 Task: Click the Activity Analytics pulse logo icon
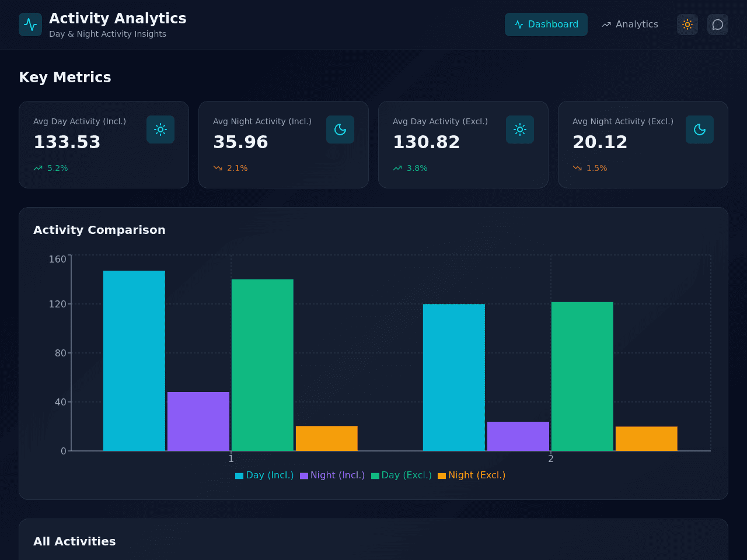(30, 24)
